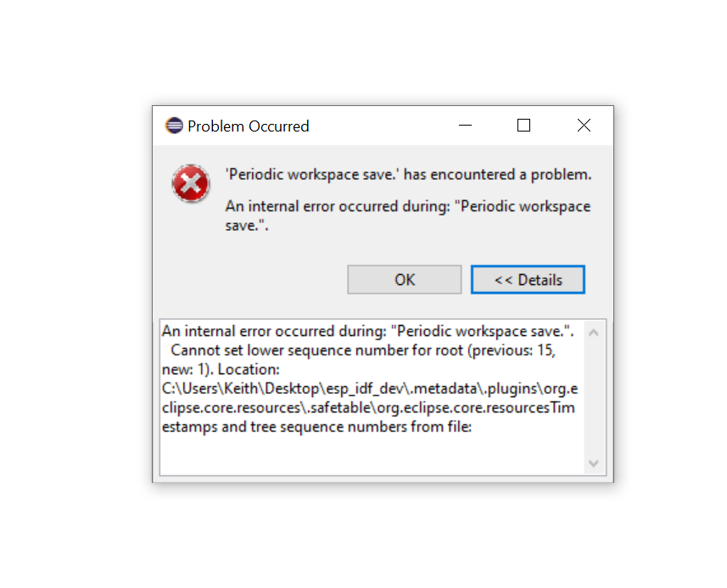Collapse the error info with the << Details button
Screen dimensions: 727x588
[x=528, y=280]
